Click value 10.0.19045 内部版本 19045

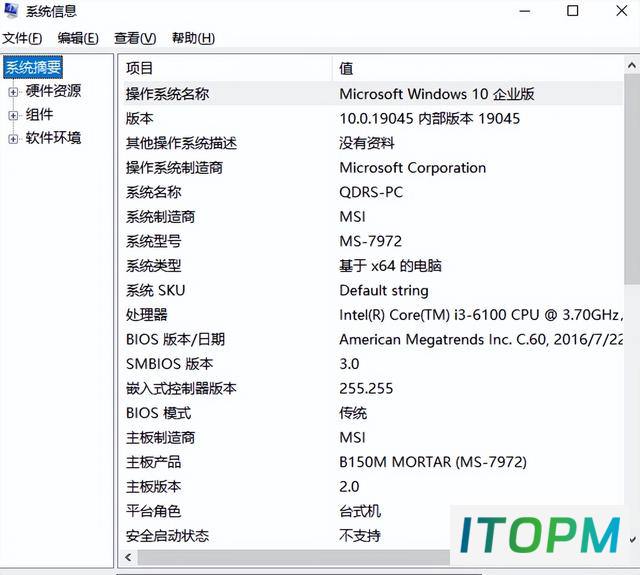point(430,119)
